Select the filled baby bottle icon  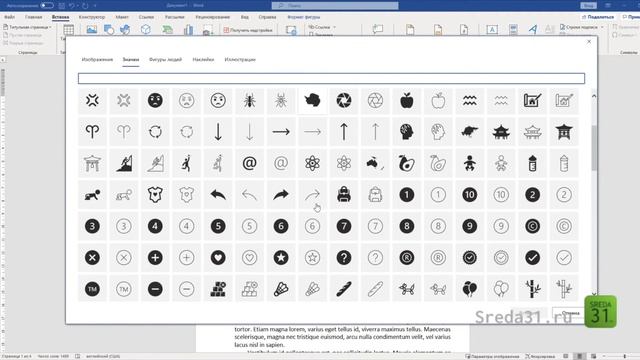click(x=532, y=163)
